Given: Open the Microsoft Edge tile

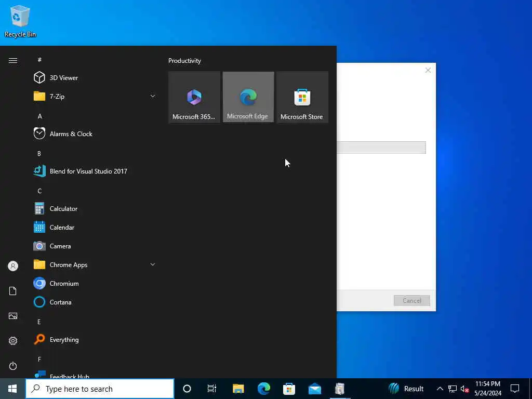Looking at the screenshot, I should click(x=248, y=97).
